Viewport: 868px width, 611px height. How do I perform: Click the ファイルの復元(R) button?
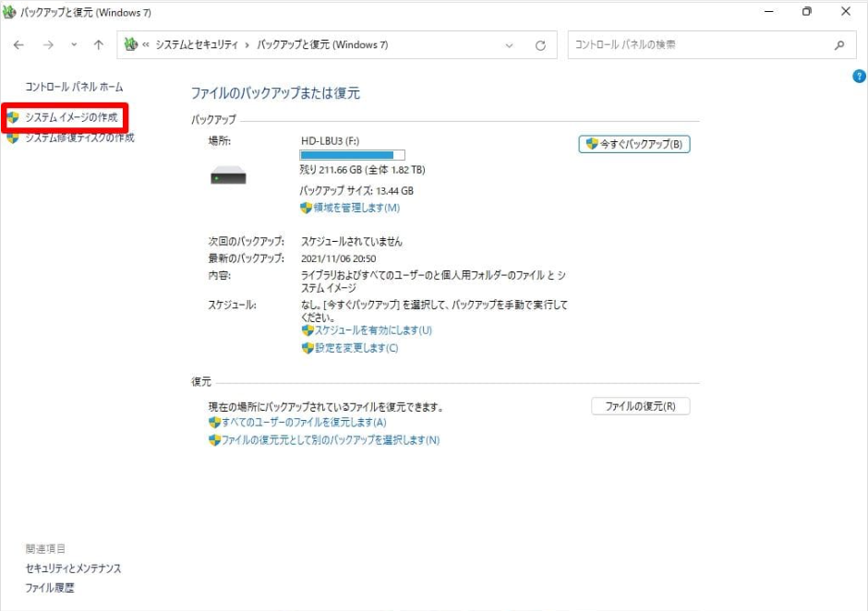pyautogui.click(x=641, y=406)
